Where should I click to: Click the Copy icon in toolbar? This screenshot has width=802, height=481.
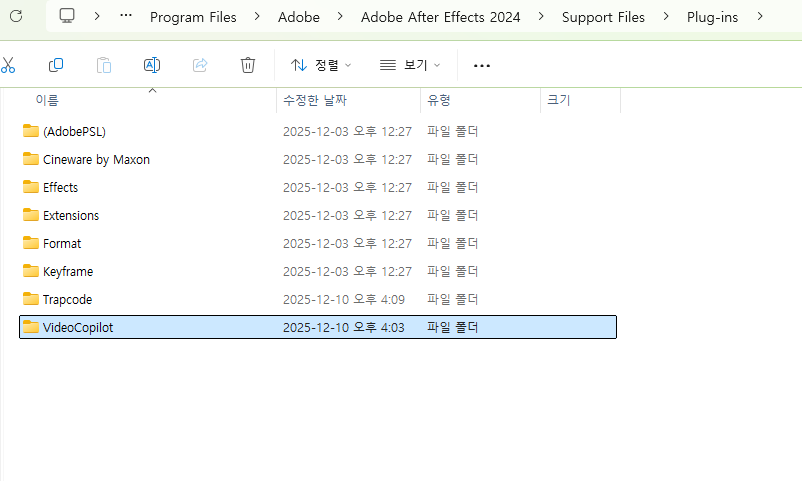coord(56,65)
